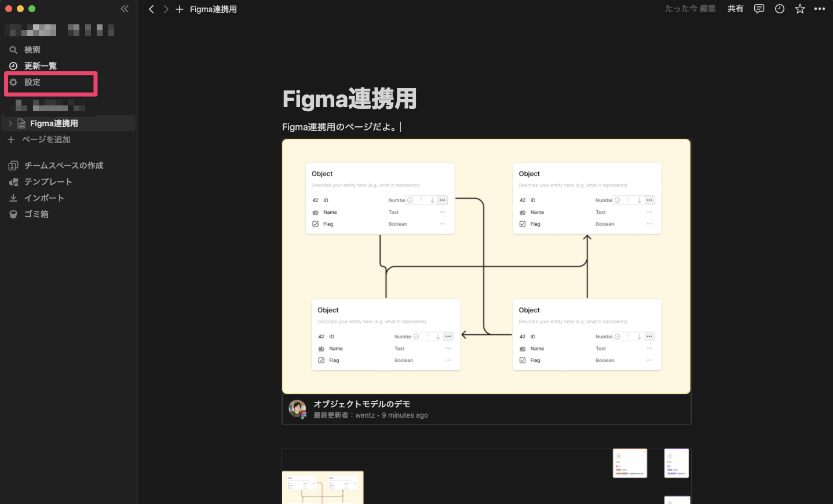Open the オブジェクトモデルのデモ Figma embed

(x=361, y=404)
